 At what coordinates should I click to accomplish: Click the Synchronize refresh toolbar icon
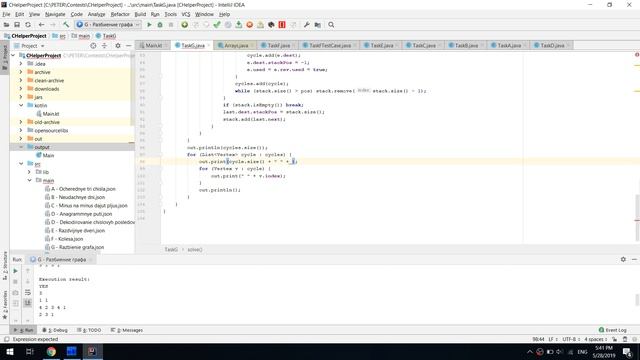[x=28, y=25]
